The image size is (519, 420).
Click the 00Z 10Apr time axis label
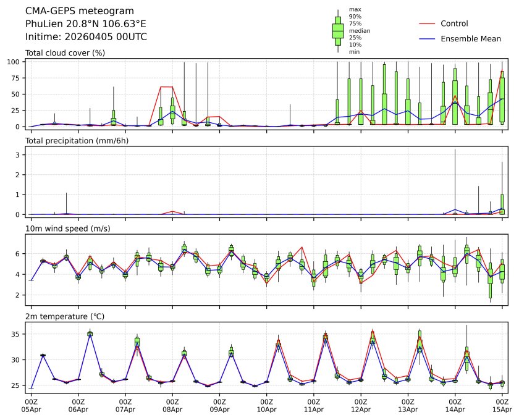point(266,405)
